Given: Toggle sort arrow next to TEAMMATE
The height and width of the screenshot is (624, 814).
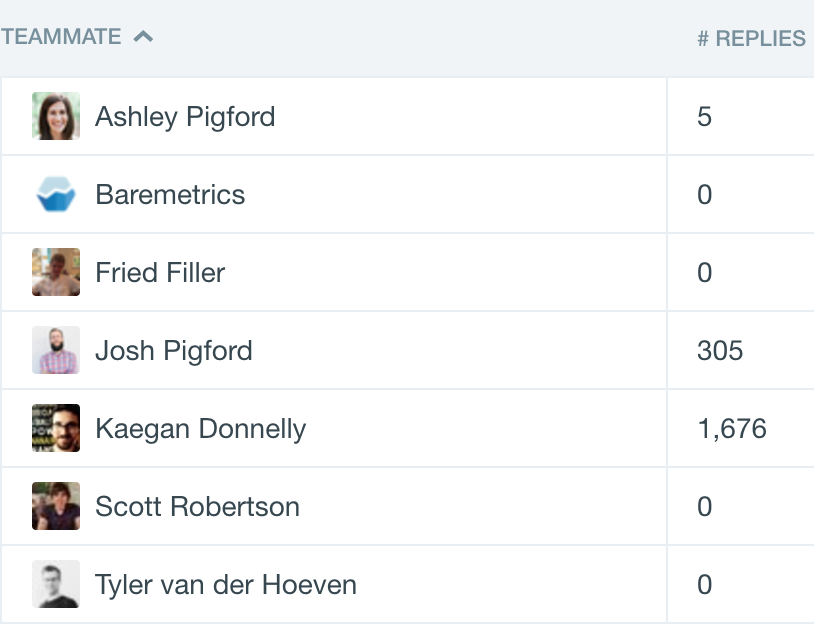Looking at the screenshot, I should pyautogui.click(x=143, y=36).
